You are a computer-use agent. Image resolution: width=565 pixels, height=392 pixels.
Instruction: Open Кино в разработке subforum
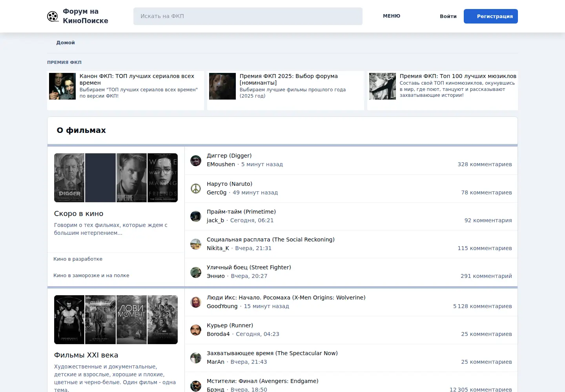[78, 259]
